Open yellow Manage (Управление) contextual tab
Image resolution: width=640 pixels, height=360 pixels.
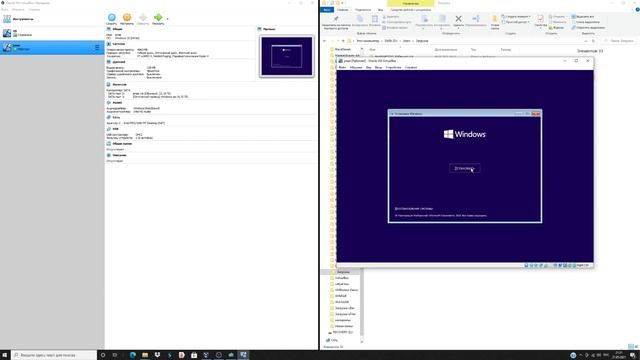(x=411, y=3)
